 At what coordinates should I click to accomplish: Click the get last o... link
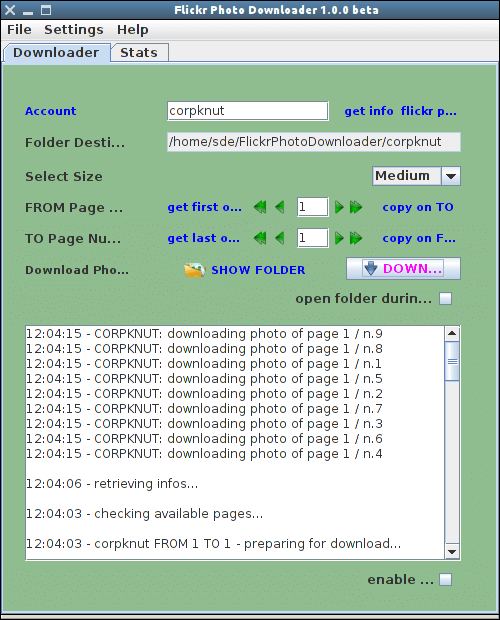[x=203, y=238]
